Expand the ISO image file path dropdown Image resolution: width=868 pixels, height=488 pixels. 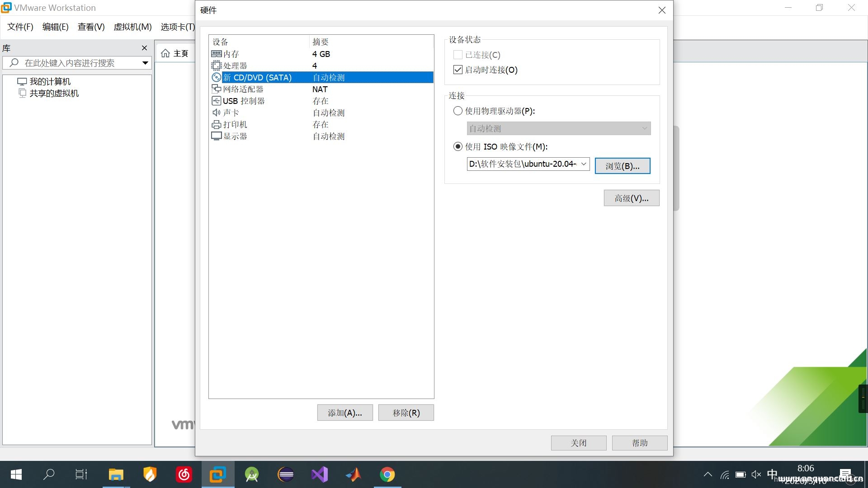(x=584, y=164)
